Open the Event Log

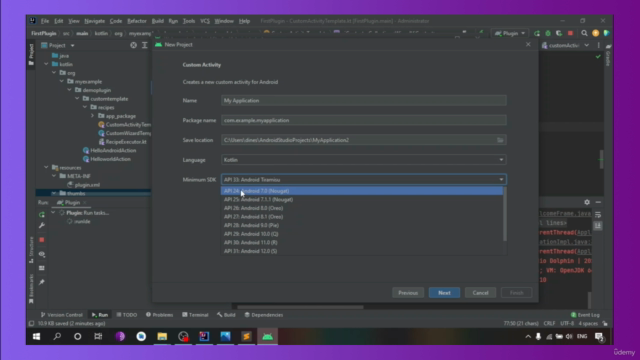coord(585,315)
